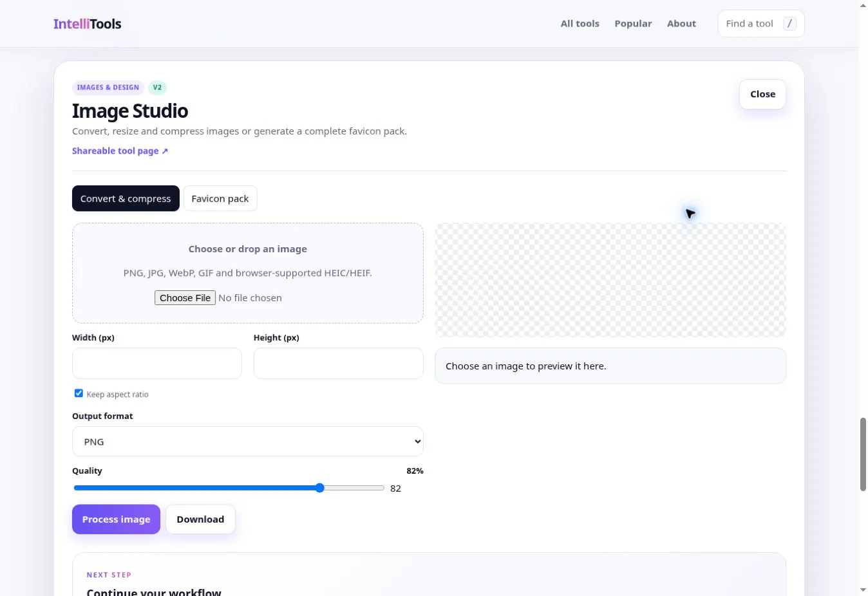Uncheck the Keep aspect ratio checkbox
This screenshot has width=868, height=596.
(x=79, y=393)
